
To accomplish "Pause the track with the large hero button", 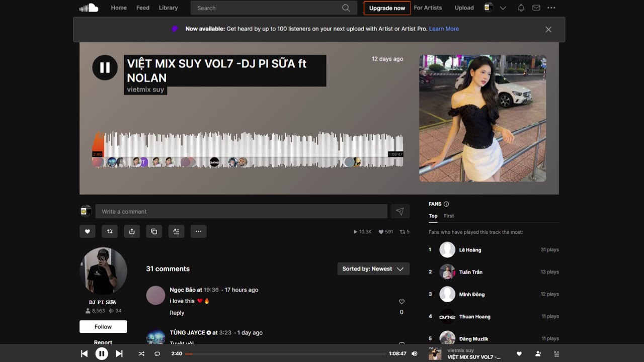I will click(105, 67).
